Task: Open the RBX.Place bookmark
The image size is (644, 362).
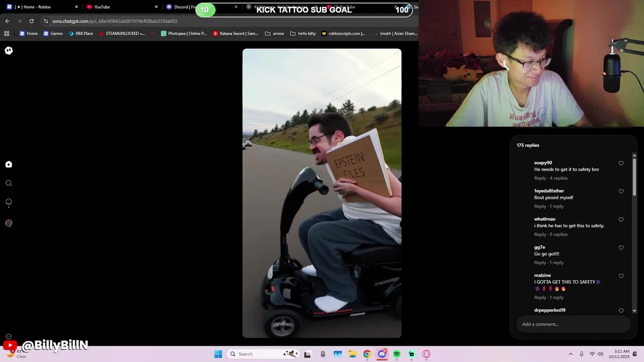Action: 80,34
